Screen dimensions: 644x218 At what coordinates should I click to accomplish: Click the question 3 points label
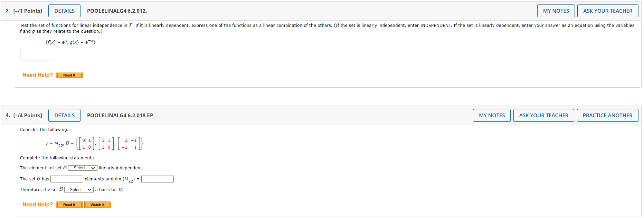[28, 11]
